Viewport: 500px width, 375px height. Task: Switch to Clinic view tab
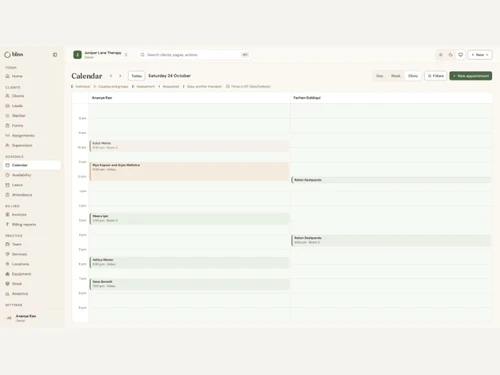(x=413, y=76)
